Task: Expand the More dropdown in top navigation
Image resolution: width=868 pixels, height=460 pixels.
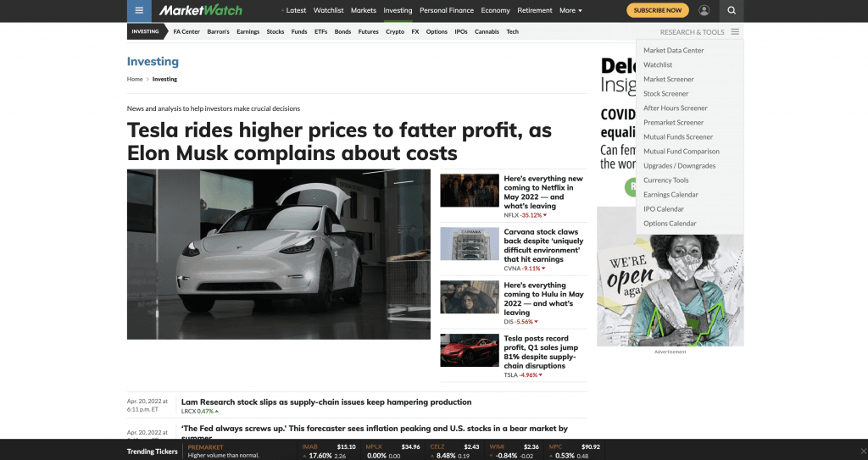Action: (570, 10)
